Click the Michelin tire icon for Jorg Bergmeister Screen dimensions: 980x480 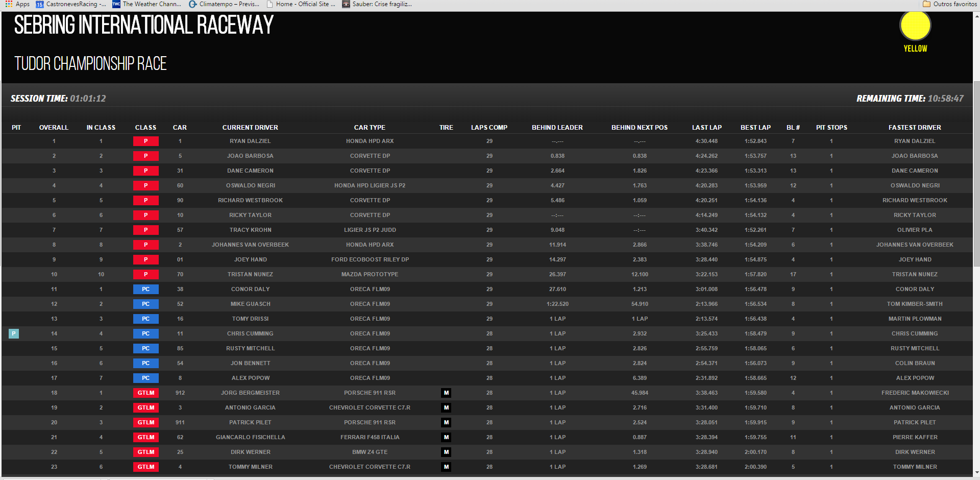tap(446, 393)
